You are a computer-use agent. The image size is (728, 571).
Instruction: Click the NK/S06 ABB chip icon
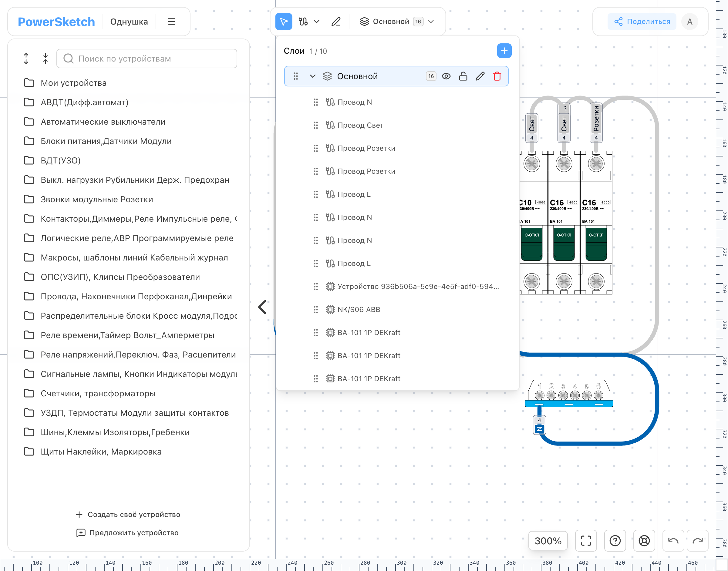[x=330, y=310]
